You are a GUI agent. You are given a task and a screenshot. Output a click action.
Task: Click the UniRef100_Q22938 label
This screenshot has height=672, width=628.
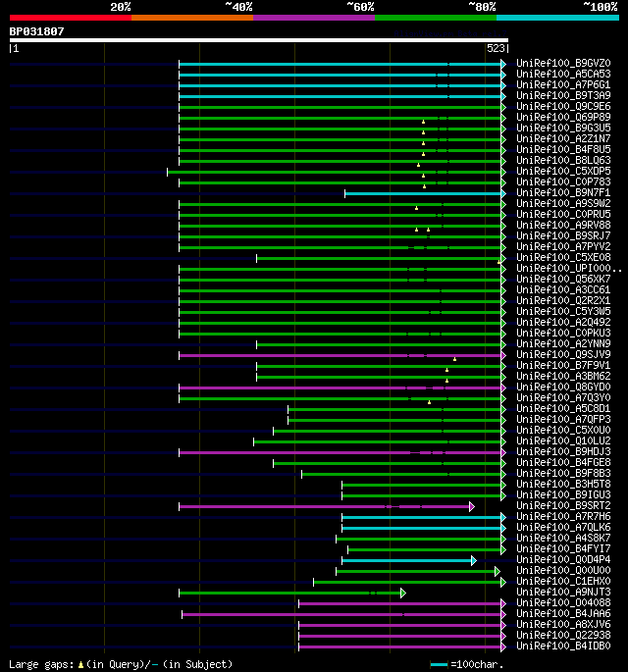(x=563, y=636)
